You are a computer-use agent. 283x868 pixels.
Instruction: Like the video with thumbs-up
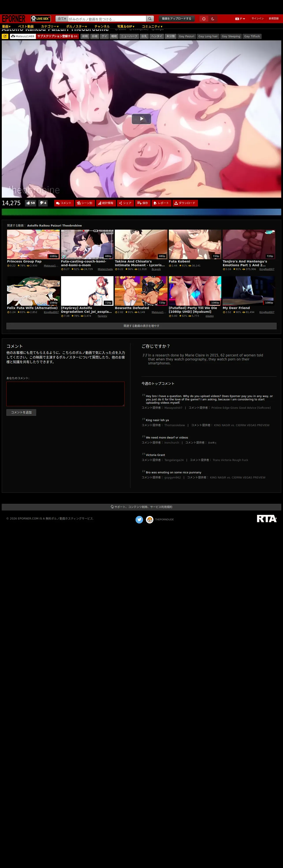click(31, 203)
